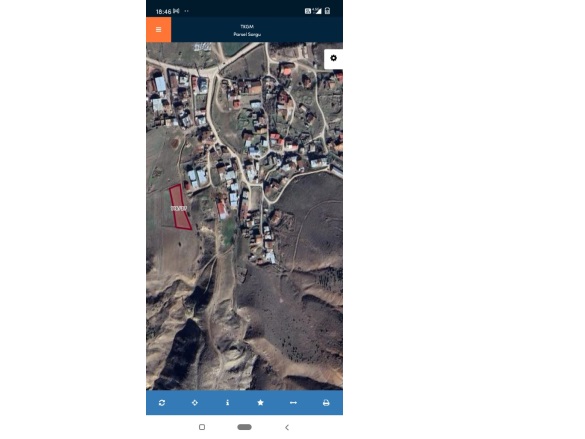Open the orange hamburger menu
The height and width of the screenshot is (439, 585).
click(159, 29)
